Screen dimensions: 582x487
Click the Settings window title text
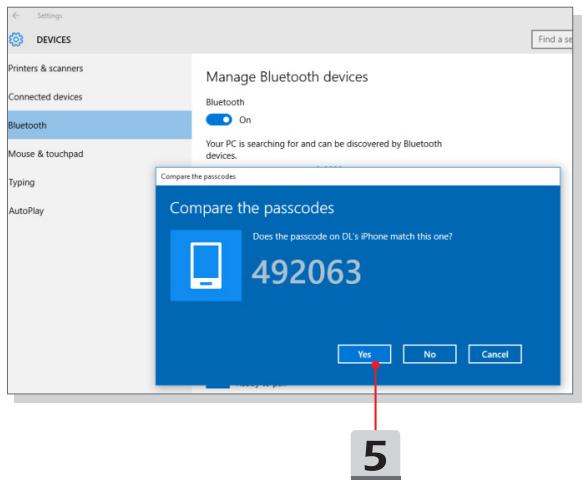click(49, 16)
